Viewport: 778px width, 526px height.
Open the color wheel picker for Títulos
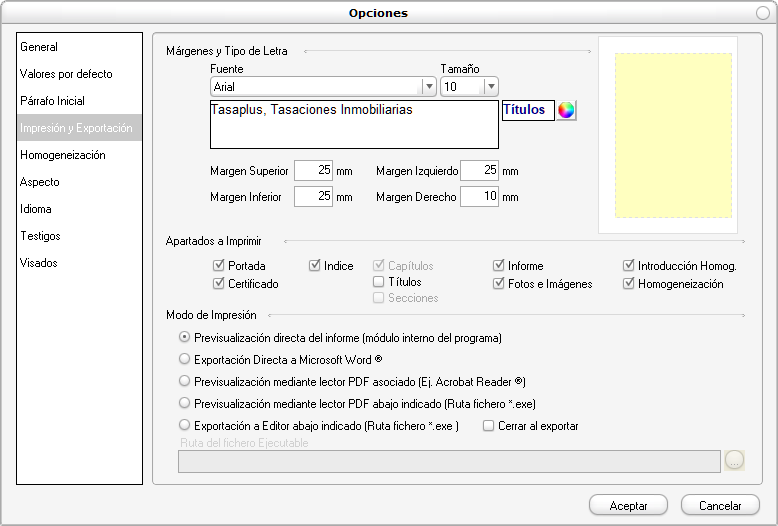(x=566, y=110)
